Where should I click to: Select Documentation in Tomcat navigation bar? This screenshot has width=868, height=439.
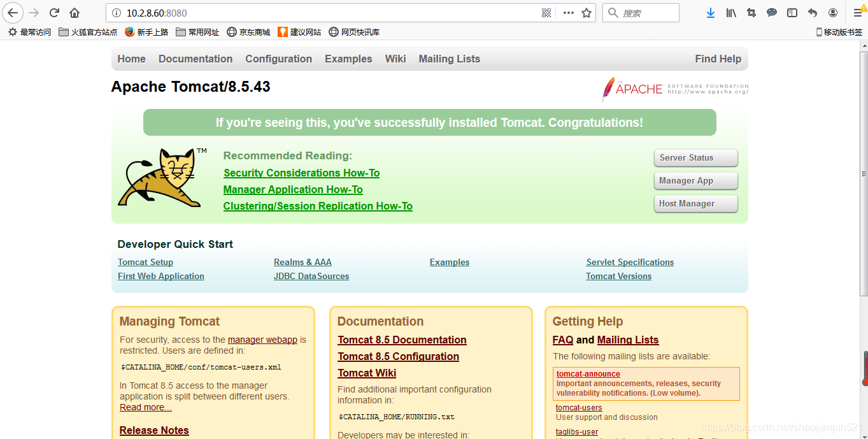click(196, 59)
